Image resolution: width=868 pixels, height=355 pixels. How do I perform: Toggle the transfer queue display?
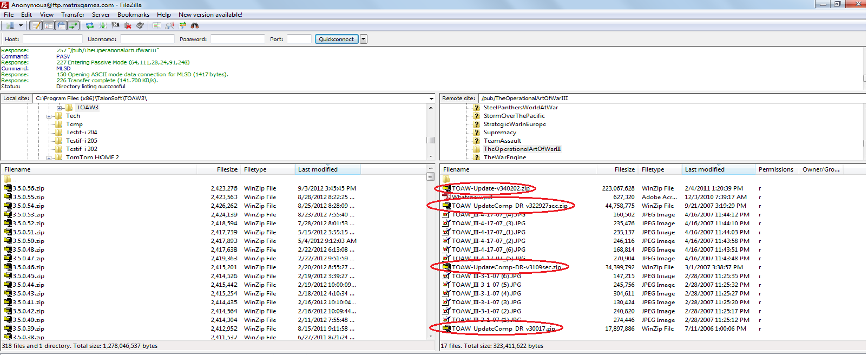(x=73, y=25)
